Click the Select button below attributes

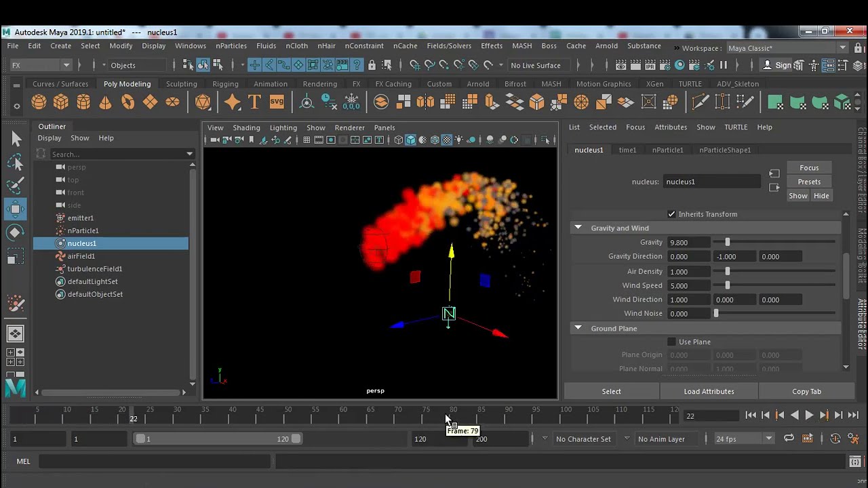click(x=611, y=391)
